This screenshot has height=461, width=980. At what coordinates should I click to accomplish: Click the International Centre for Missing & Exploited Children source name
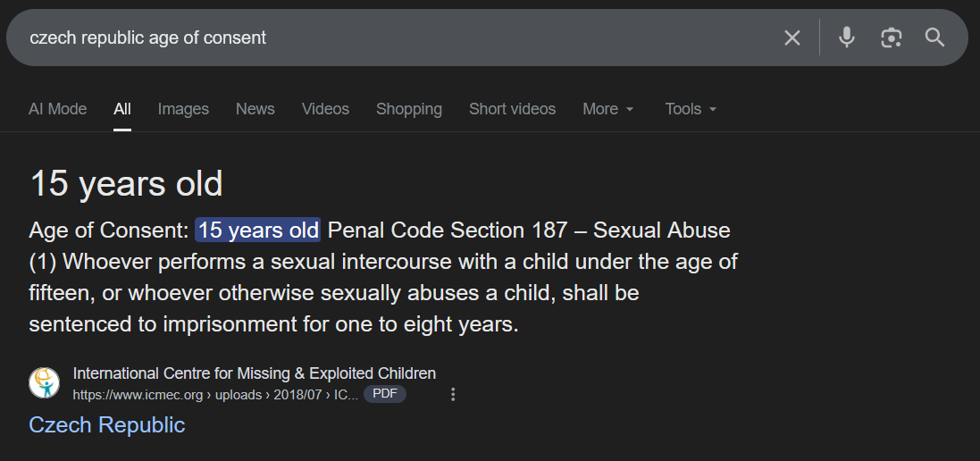tap(255, 373)
